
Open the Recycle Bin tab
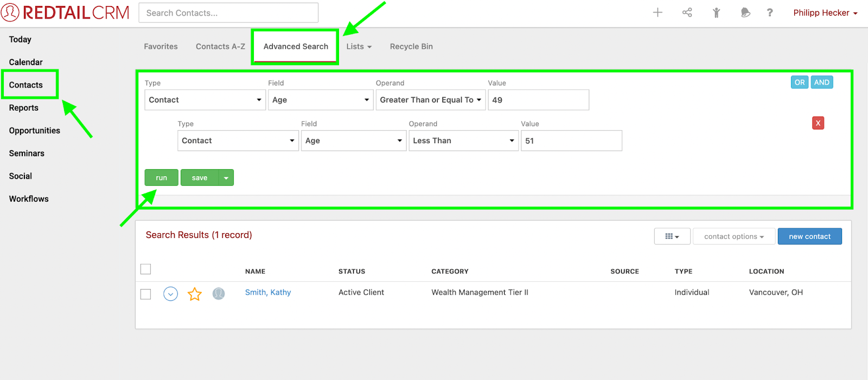click(x=411, y=47)
